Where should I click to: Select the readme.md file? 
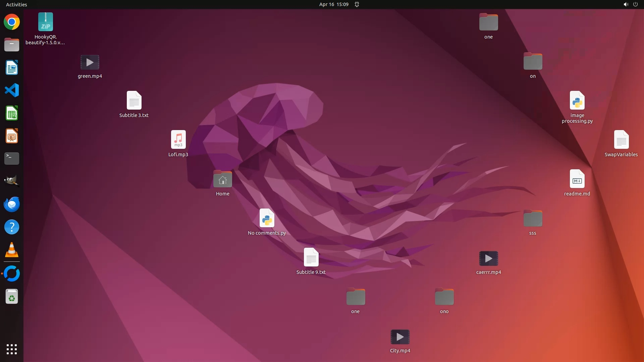[577, 179]
